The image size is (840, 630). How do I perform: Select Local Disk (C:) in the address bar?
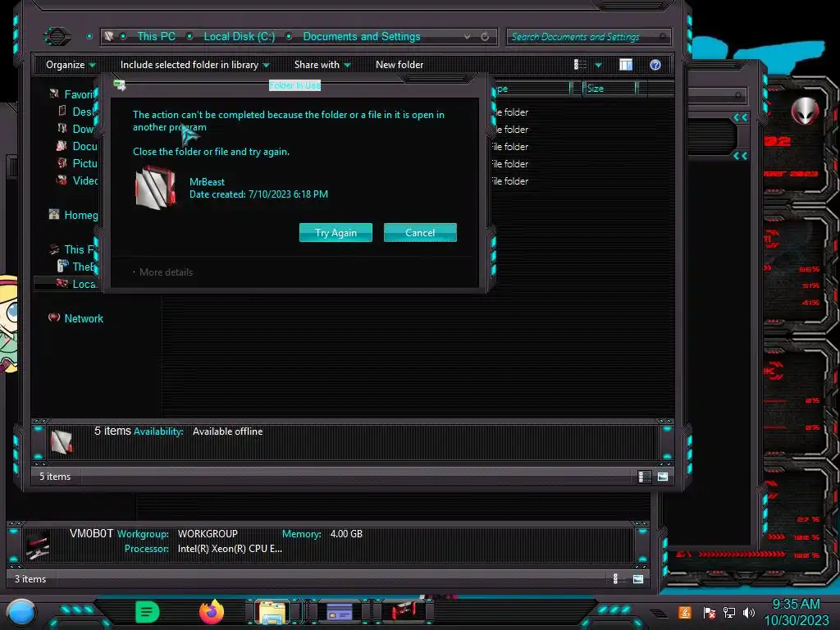(x=239, y=36)
